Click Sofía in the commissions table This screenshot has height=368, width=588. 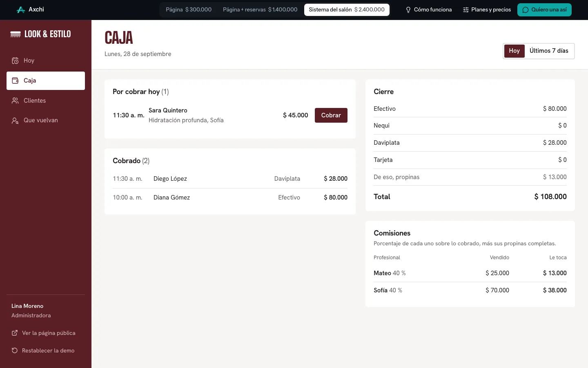381,290
